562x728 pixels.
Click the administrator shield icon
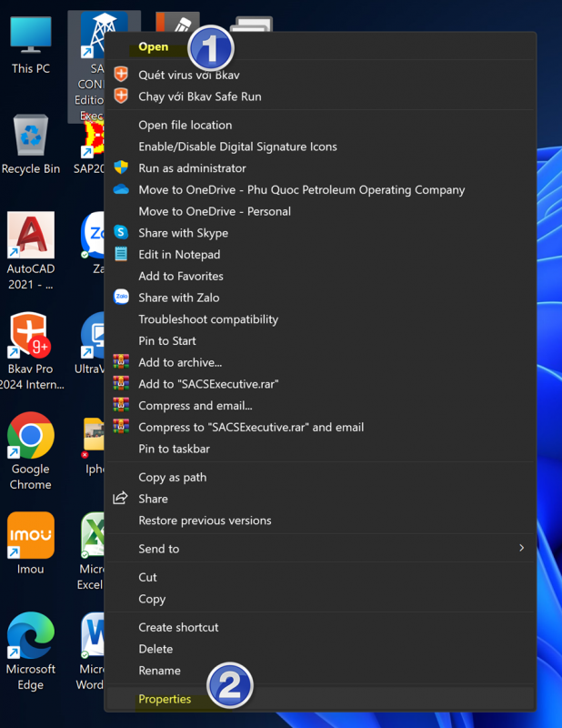[x=121, y=167]
